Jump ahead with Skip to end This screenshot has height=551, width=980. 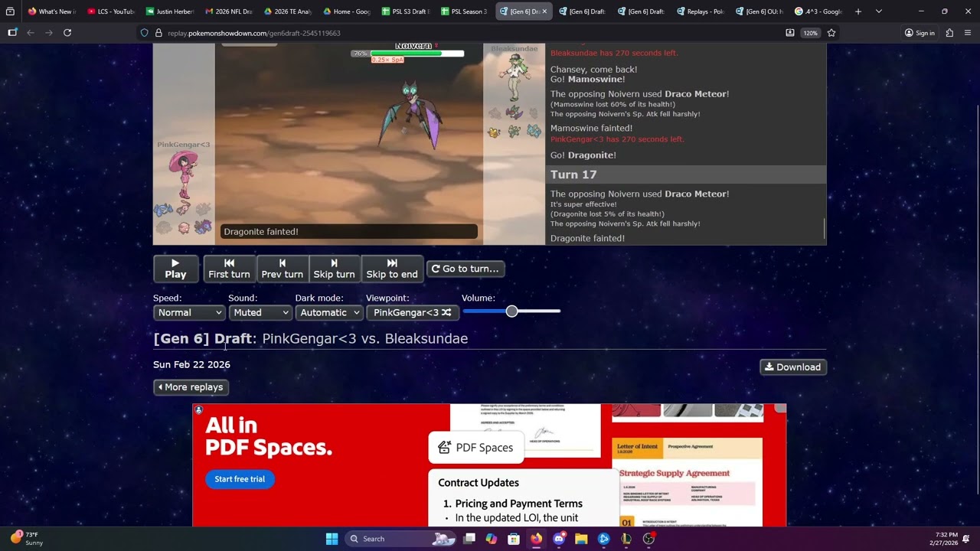392,269
